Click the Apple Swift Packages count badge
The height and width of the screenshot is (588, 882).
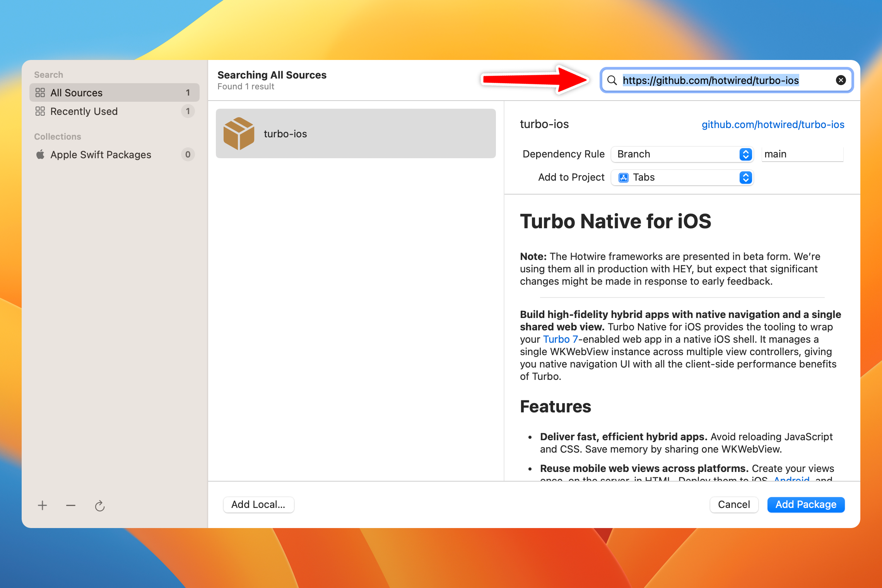click(188, 154)
